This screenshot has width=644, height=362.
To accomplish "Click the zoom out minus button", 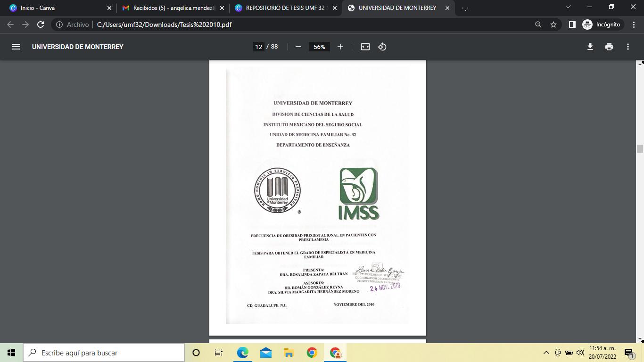I will click(x=298, y=47).
